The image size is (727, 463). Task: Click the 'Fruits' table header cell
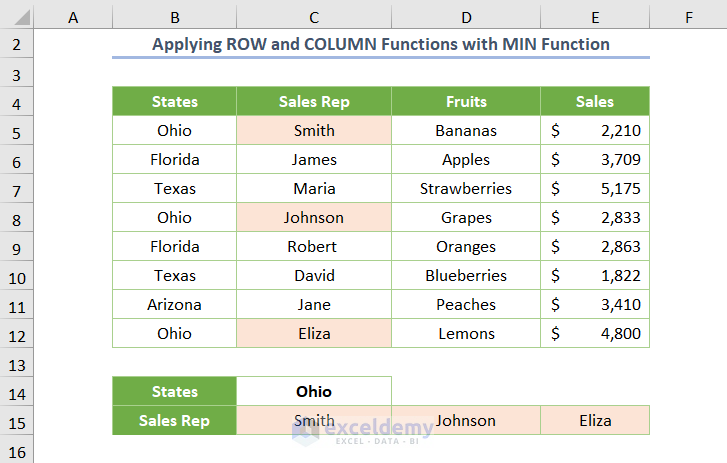pyautogui.click(x=466, y=102)
